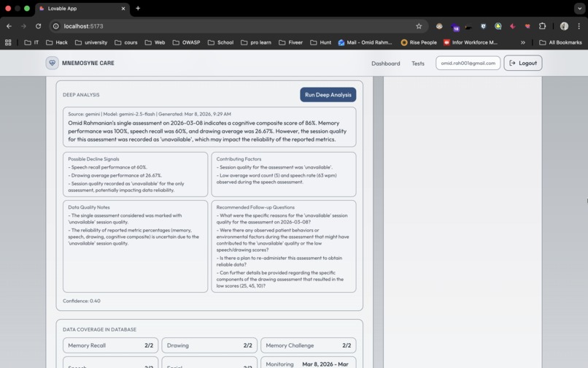Open the All Bookmarks folder
This screenshot has height=368, width=588.
pos(560,42)
